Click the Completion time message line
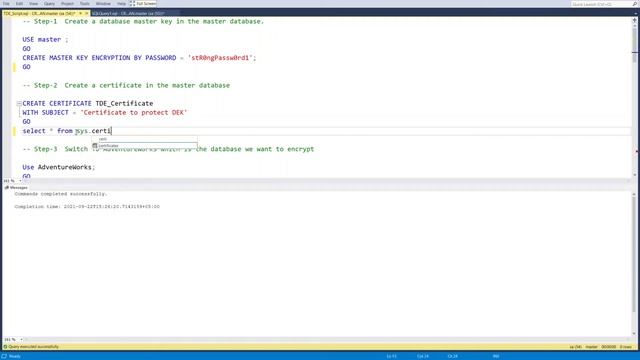Screen dimensions: 640x360 pyautogui.click(x=87, y=207)
